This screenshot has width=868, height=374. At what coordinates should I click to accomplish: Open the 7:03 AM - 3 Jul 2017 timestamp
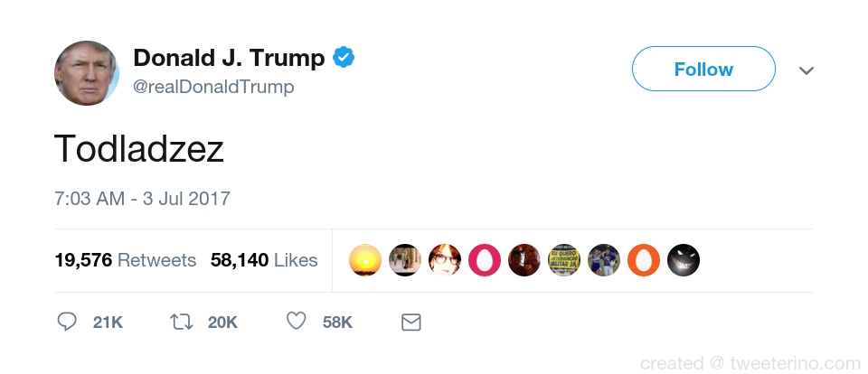142,199
